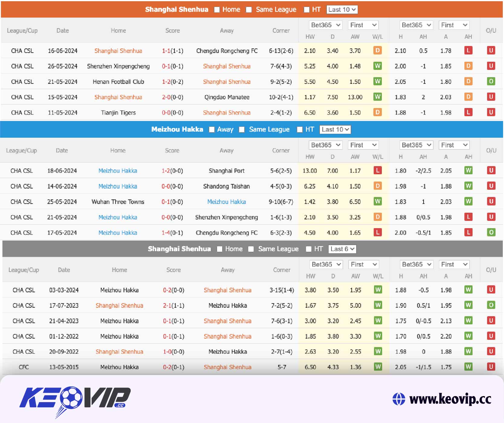Click O over/under badge for 21-05-2024 Henan match
The width and height of the screenshot is (504, 423).
tap(491, 81)
